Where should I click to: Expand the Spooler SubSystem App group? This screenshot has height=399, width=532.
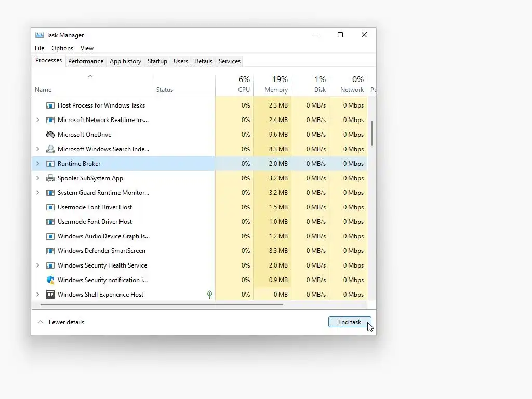[x=37, y=178]
